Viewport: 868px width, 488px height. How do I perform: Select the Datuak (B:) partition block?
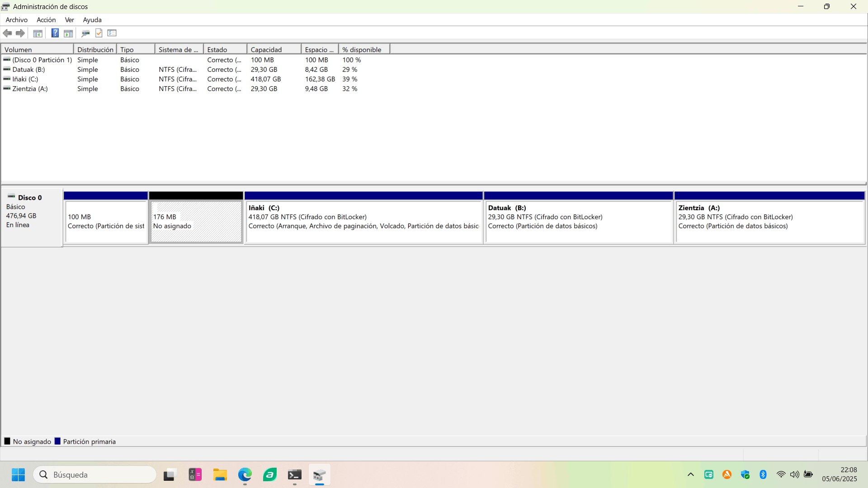pos(578,221)
